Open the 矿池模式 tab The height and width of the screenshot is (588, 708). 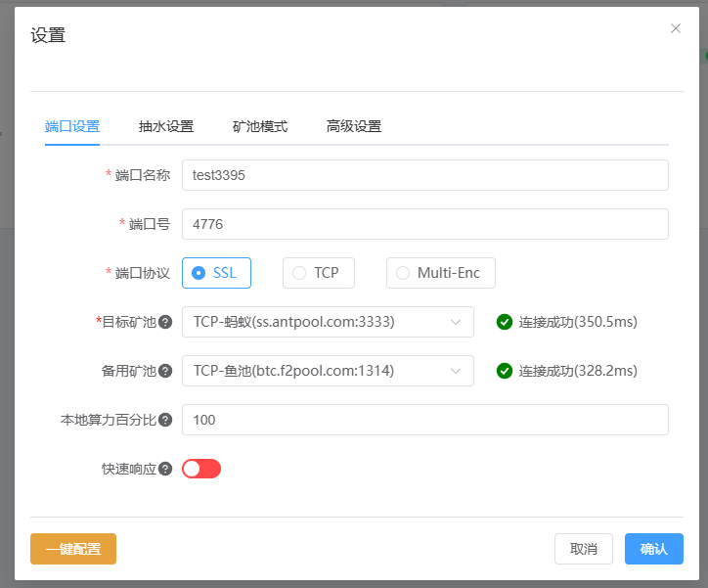(x=260, y=126)
